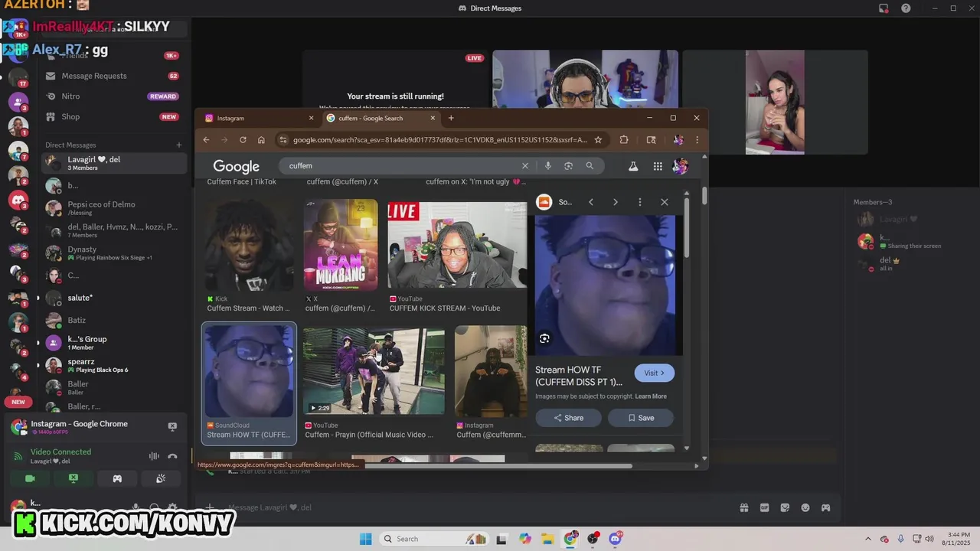
Task: Open CUFFEM KICK STREAM YouTube thumbnail
Action: (456, 246)
